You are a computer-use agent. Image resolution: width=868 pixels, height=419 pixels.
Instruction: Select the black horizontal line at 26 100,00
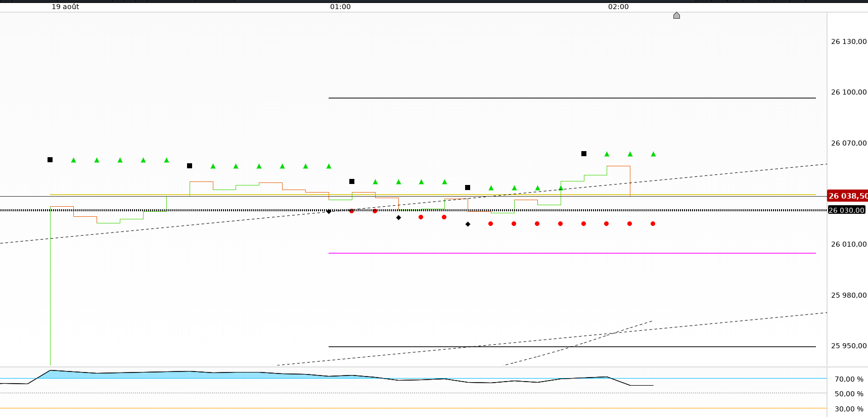pos(572,98)
